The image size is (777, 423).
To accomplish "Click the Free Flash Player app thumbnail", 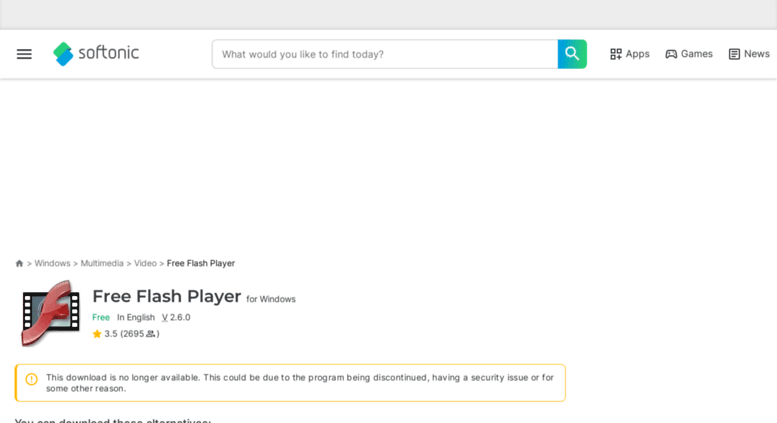I will pos(50,313).
